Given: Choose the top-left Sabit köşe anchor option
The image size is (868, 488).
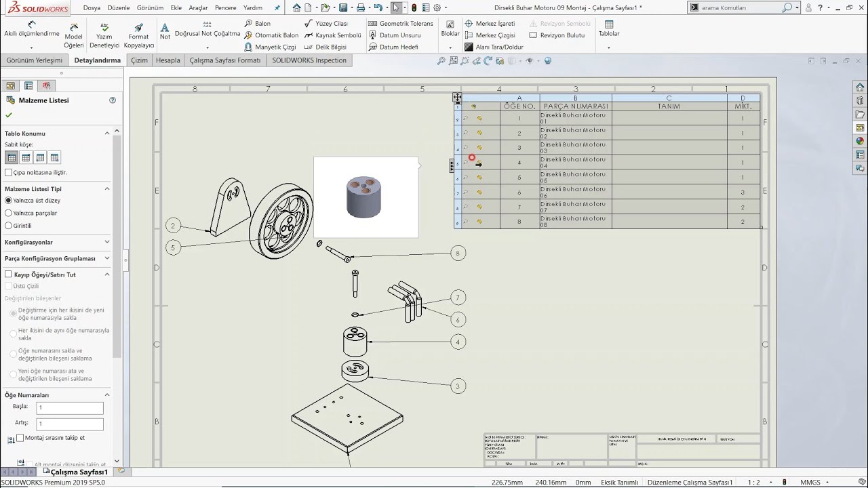Looking at the screenshot, I should click(x=12, y=157).
